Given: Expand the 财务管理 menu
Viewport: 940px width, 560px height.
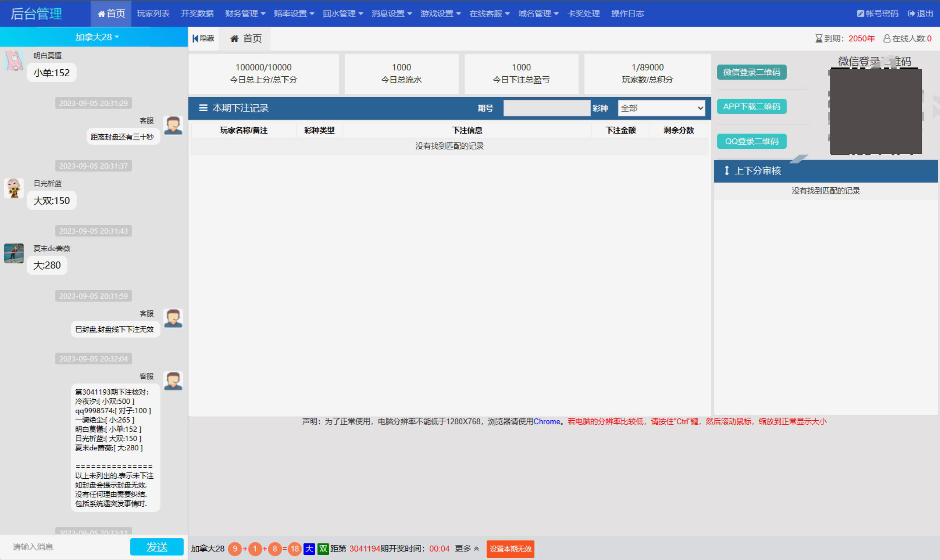Looking at the screenshot, I should tap(245, 14).
